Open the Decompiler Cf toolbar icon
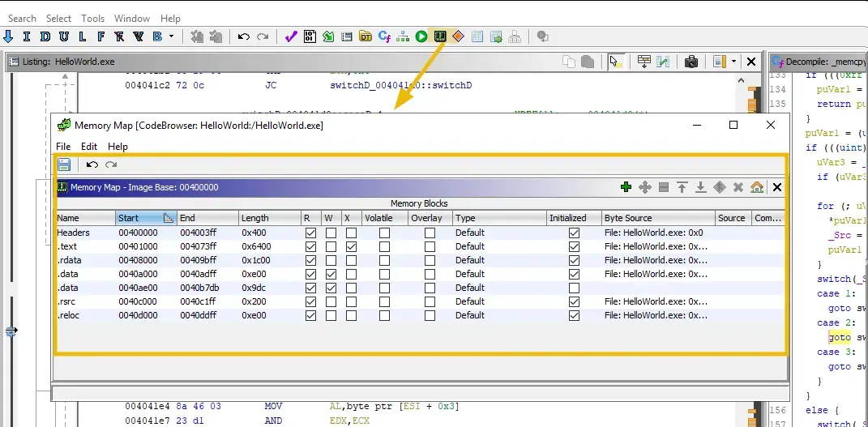This screenshot has height=427, width=868. [x=384, y=36]
